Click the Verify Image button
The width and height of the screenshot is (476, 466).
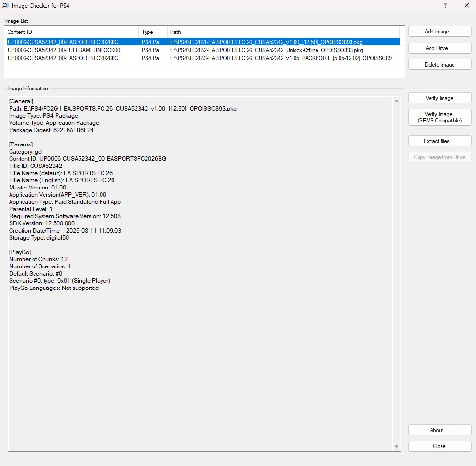pyautogui.click(x=440, y=98)
